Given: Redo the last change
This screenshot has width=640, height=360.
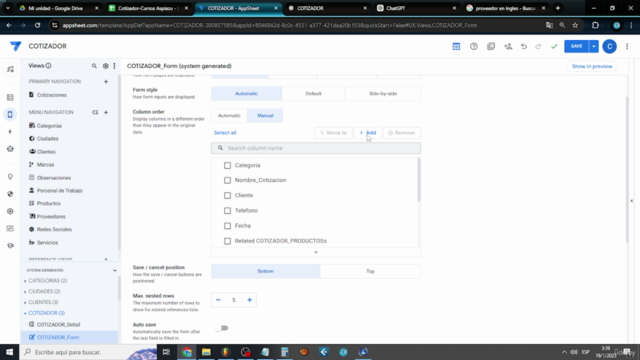Looking at the screenshot, I should tap(538, 47).
